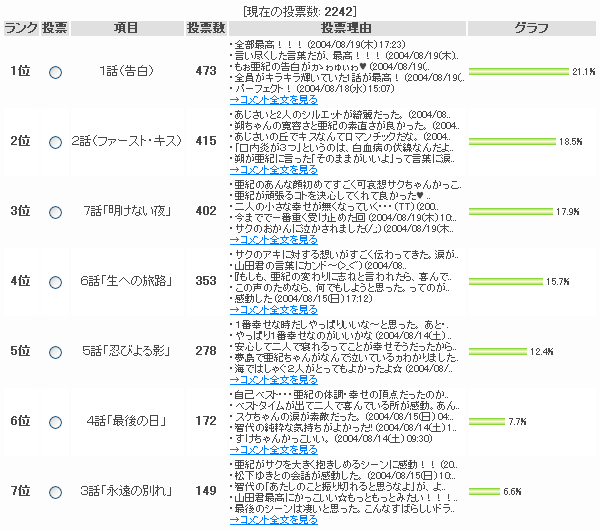View all comments for 4話「最後の日」
Screen dimensions: 600x530
click(x=274, y=450)
